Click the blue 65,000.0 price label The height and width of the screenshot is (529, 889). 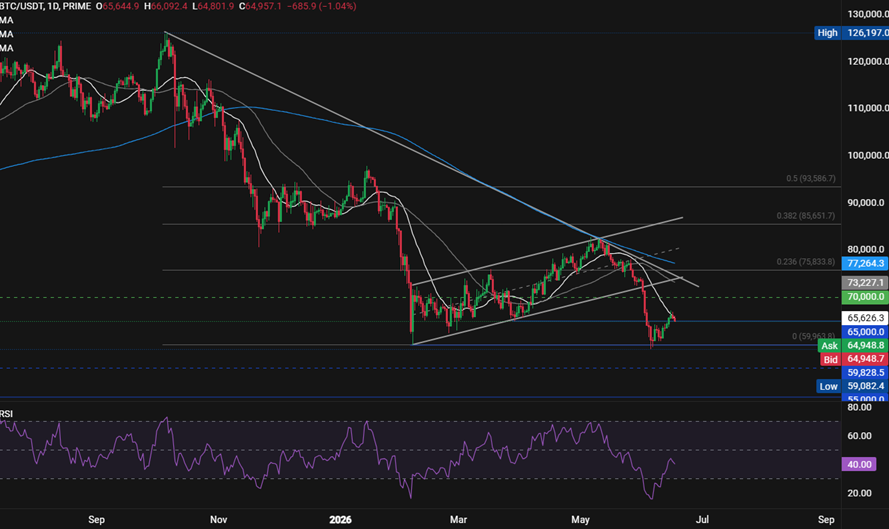coord(865,332)
